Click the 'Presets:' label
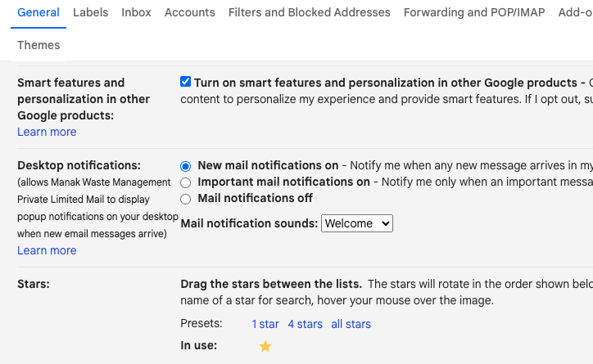 [x=201, y=323]
